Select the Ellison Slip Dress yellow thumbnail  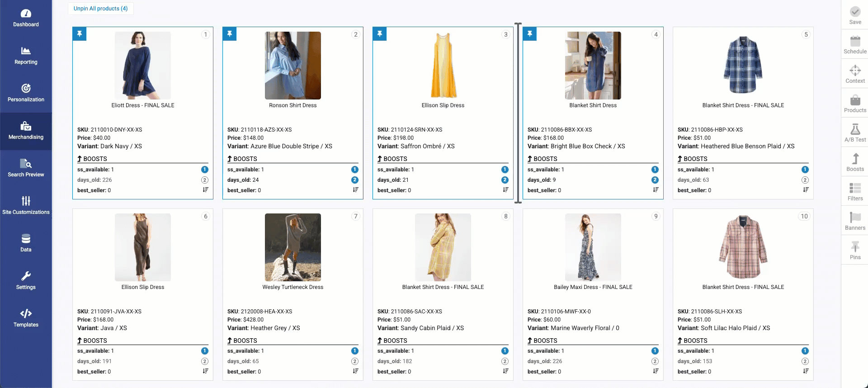(443, 66)
